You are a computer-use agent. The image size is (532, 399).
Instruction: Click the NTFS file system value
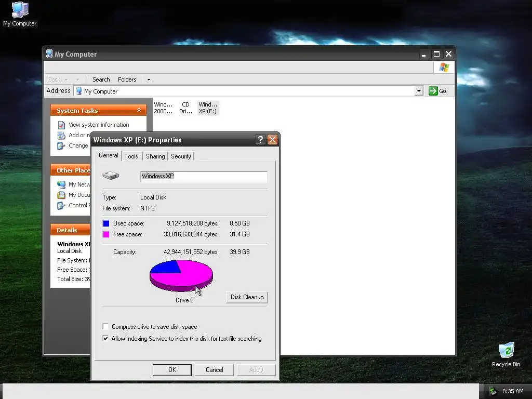point(147,208)
